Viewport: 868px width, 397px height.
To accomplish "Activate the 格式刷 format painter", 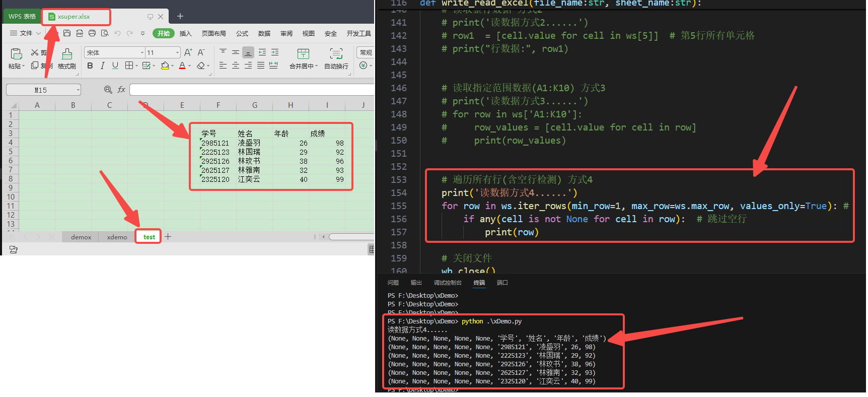I will (66, 59).
